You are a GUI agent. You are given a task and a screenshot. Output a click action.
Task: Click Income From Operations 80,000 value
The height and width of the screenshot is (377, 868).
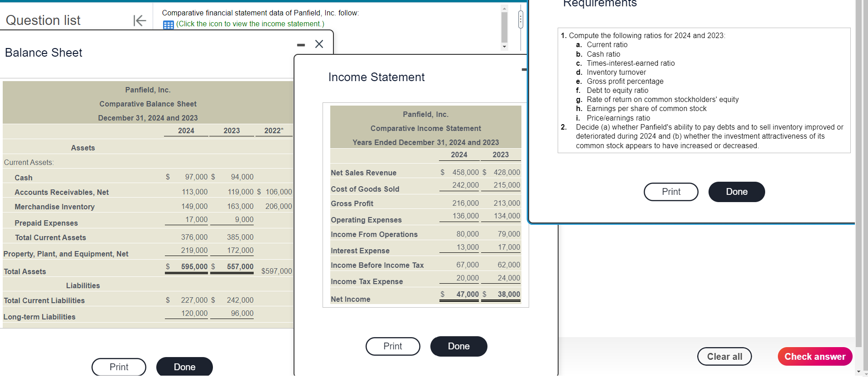[468, 234]
